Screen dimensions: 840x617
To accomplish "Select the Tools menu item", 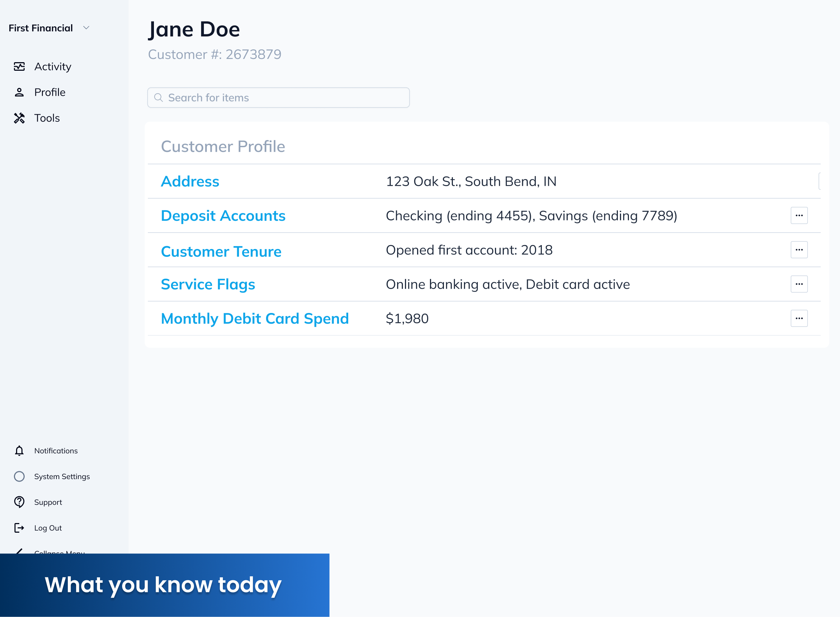I will pos(47,118).
